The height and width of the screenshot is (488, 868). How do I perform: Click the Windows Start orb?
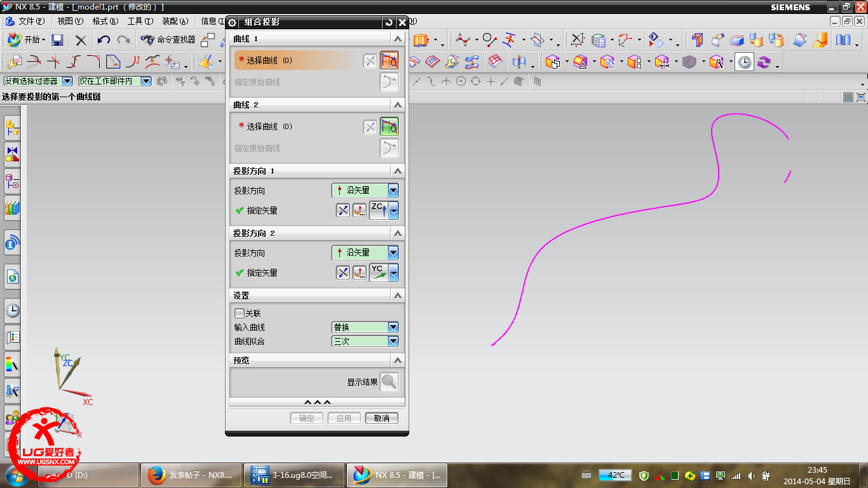click(x=17, y=475)
